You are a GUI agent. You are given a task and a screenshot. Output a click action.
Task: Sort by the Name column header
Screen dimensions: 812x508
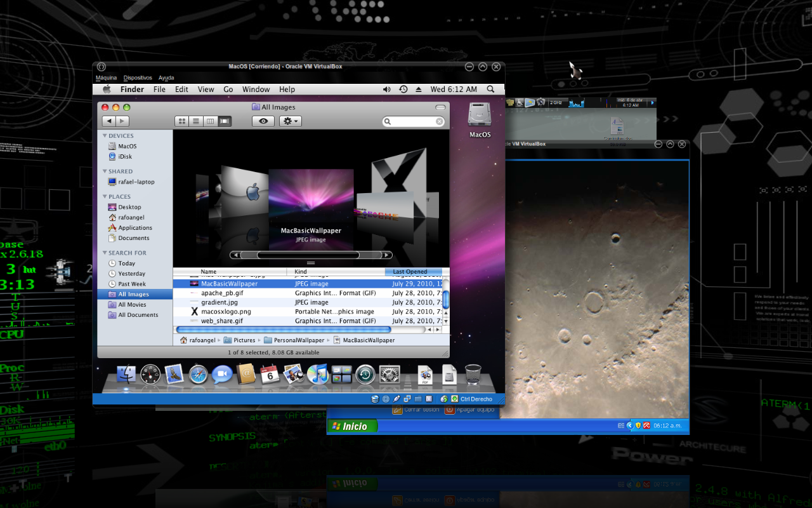[230, 272]
